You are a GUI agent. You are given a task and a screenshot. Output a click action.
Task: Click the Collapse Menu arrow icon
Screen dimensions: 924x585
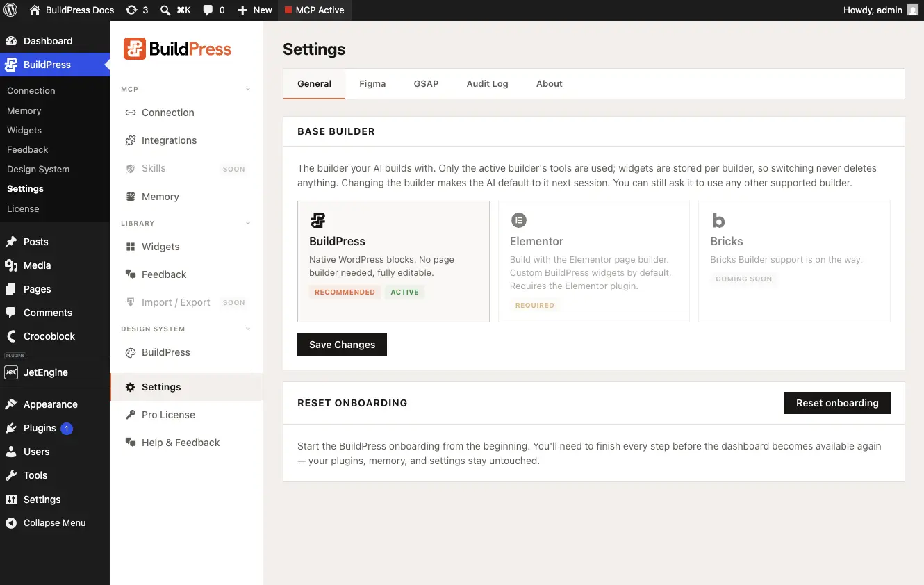(11, 523)
